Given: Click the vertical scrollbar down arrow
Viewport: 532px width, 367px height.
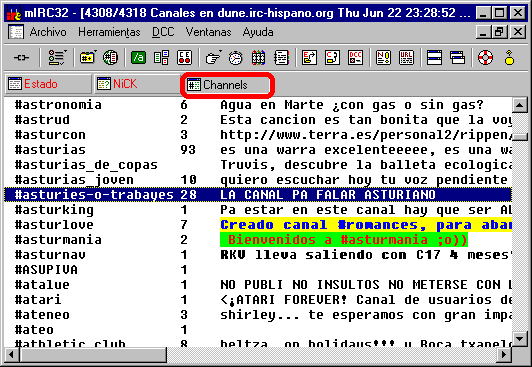Looking at the screenshot, I should 519,338.
